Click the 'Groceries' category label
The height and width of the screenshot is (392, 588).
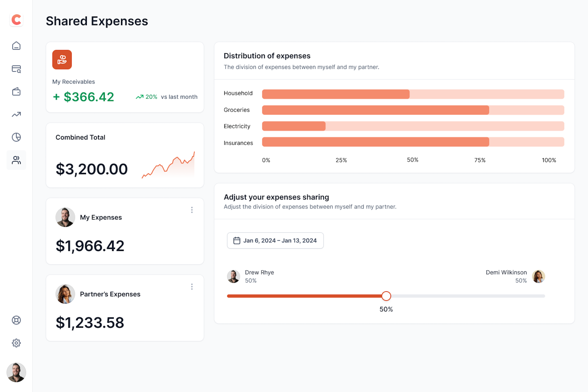236,110
